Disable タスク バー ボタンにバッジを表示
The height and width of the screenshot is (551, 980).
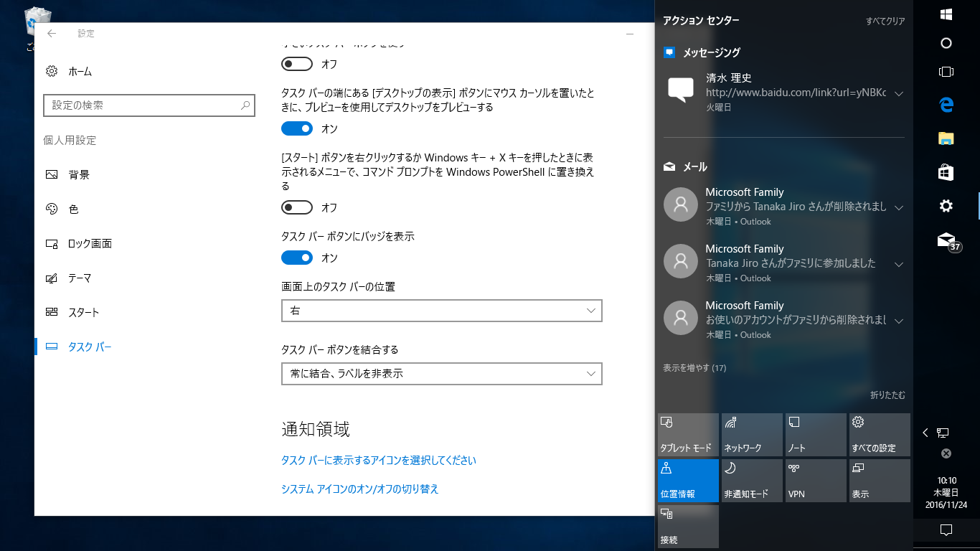(x=297, y=258)
